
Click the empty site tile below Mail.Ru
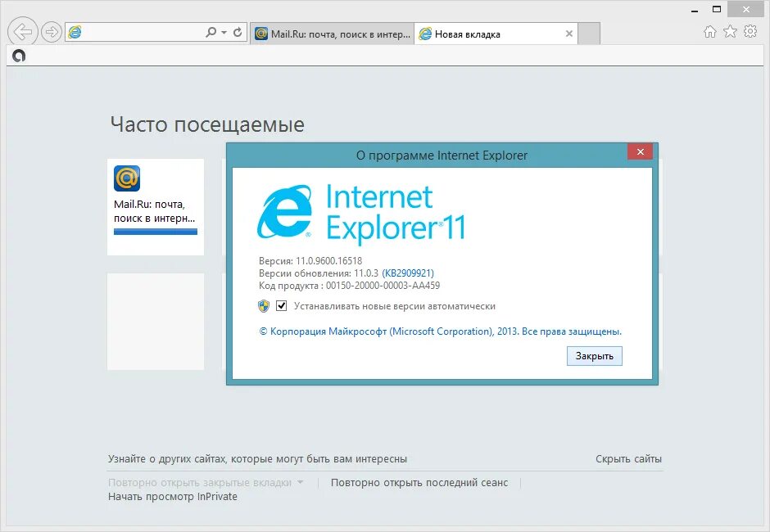click(x=155, y=322)
